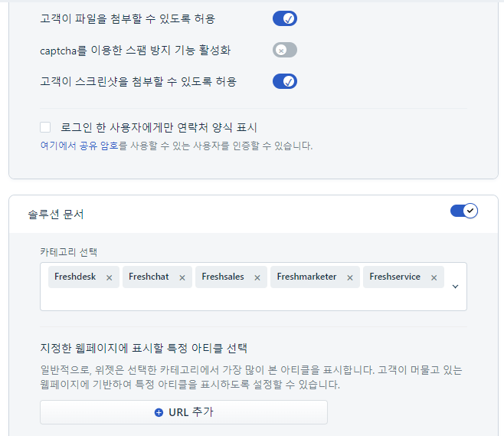Toggle 고객이 스크린샷을 첨부할 수 있도록 허용 switch
The image size is (504, 436).
285,81
